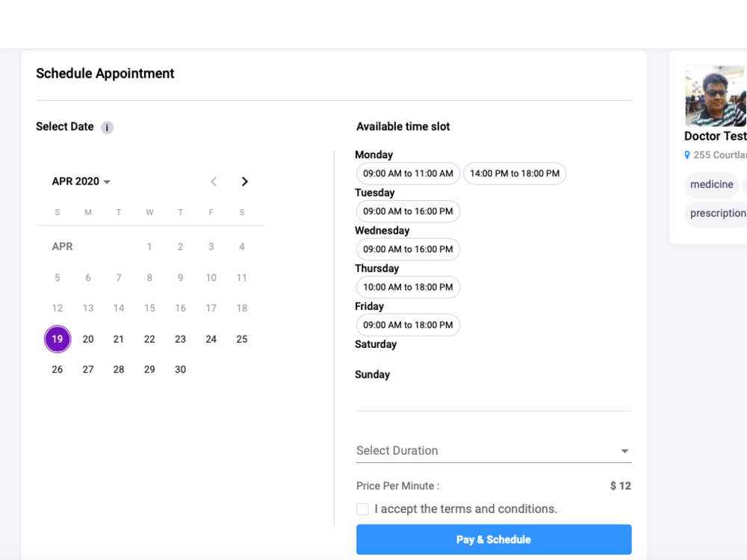747x560 pixels.
Task: Open the Doctor Test profile photo
Action: coord(716,96)
